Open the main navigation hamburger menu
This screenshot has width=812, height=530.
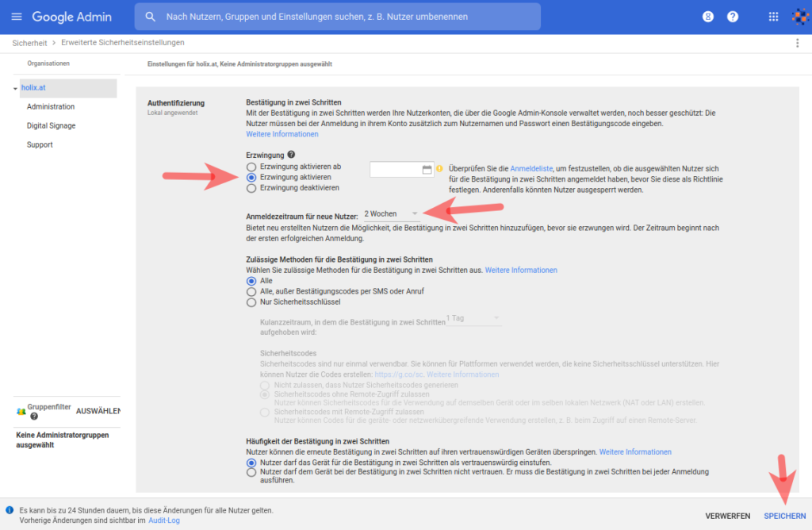[x=16, y=16]
